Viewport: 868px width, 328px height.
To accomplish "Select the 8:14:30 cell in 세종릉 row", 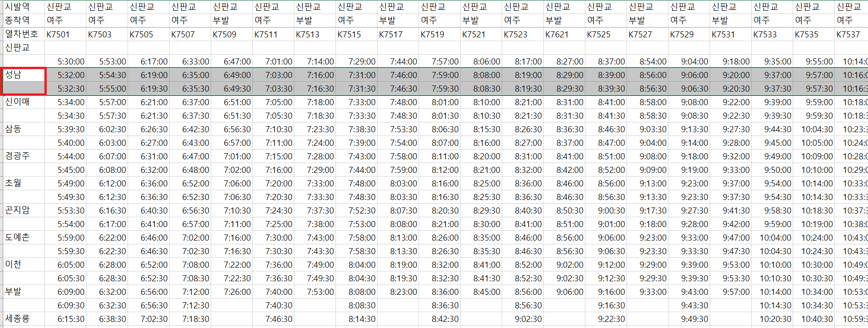I will [x=356, y=319].
